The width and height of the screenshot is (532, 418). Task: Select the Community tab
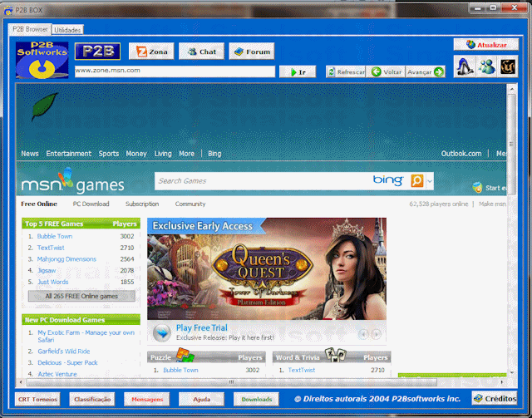point(190,204)
